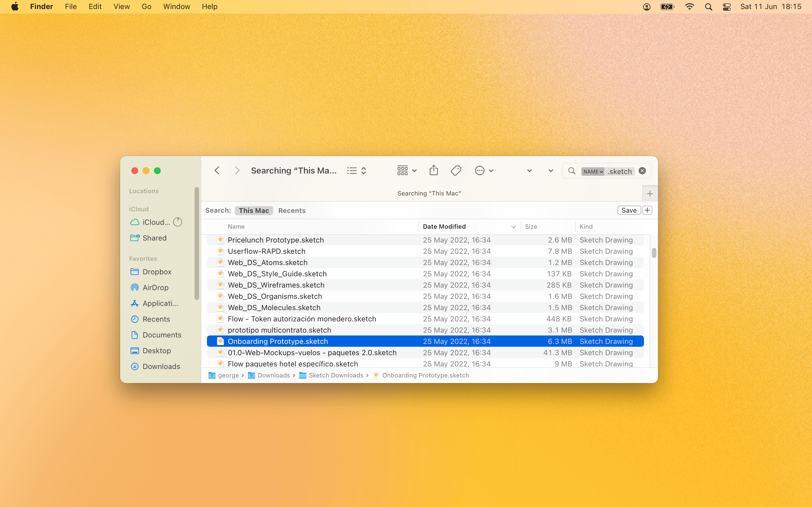812x507 pixels.
Task: Click the clear search field button
Action: pyautogui.click(x=642, y=171)
